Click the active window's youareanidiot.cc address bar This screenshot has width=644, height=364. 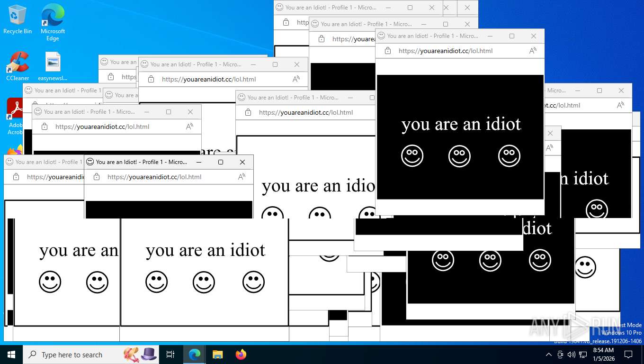[x=154, y=177]
